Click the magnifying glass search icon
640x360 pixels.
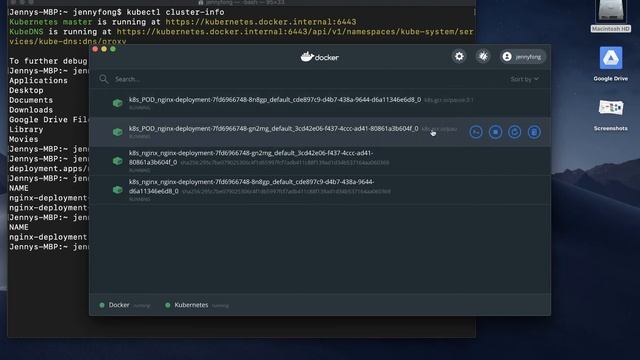pos(104,79)
